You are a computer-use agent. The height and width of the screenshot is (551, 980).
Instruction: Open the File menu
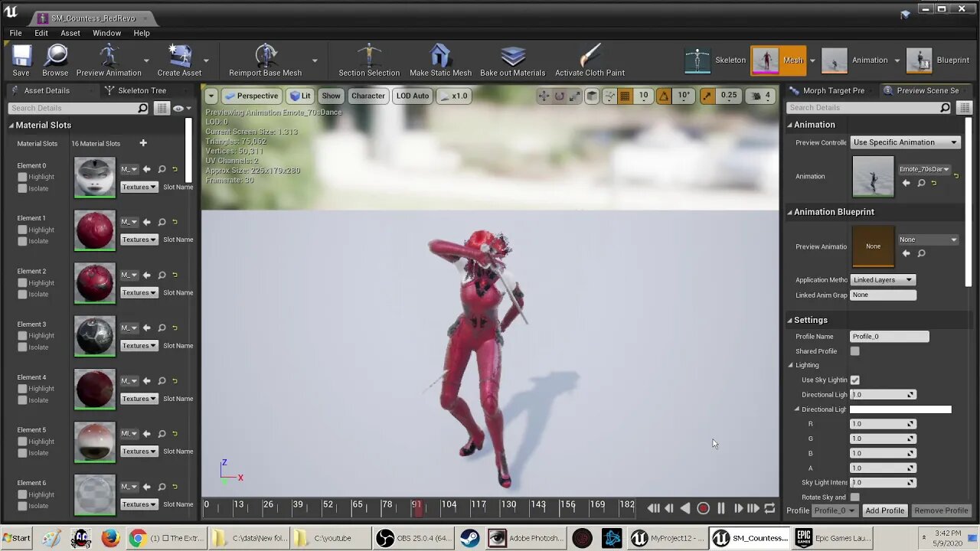click(x=15, y=33)
